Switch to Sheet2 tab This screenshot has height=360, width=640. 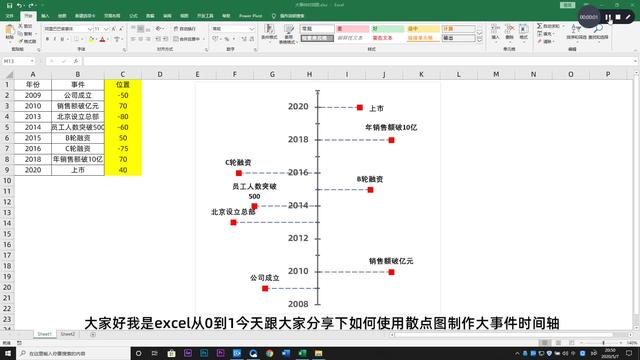coord(68,334)
